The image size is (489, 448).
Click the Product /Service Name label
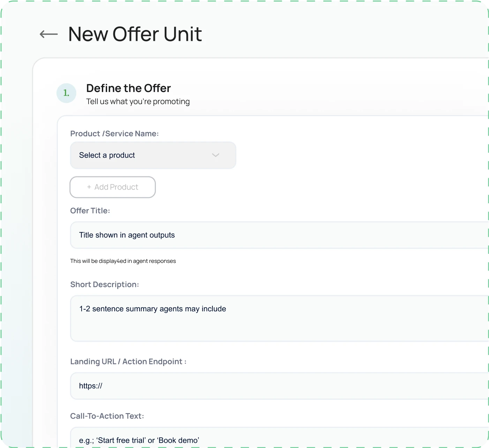pyautogui.click(x=114, y=134)
